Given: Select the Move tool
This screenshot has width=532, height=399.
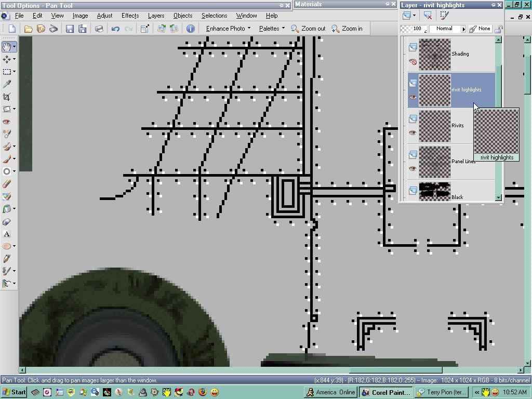Looking at the screenshot, I should click(x=6, y=59).
